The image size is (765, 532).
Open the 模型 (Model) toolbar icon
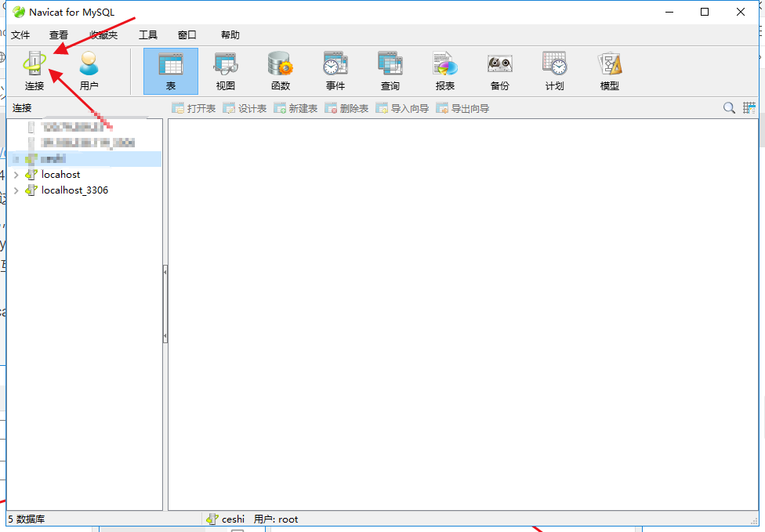(609, 71)
